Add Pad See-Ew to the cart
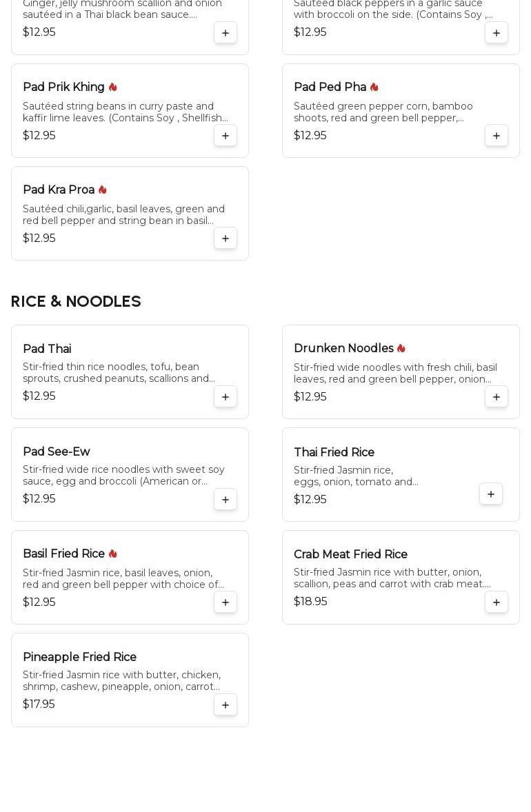The height and width of the screenshot is (812, 531). pos(226,500)
